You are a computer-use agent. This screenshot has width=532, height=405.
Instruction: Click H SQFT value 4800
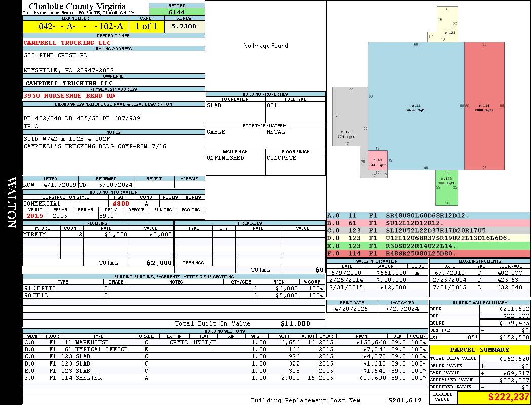click(121, 204)
